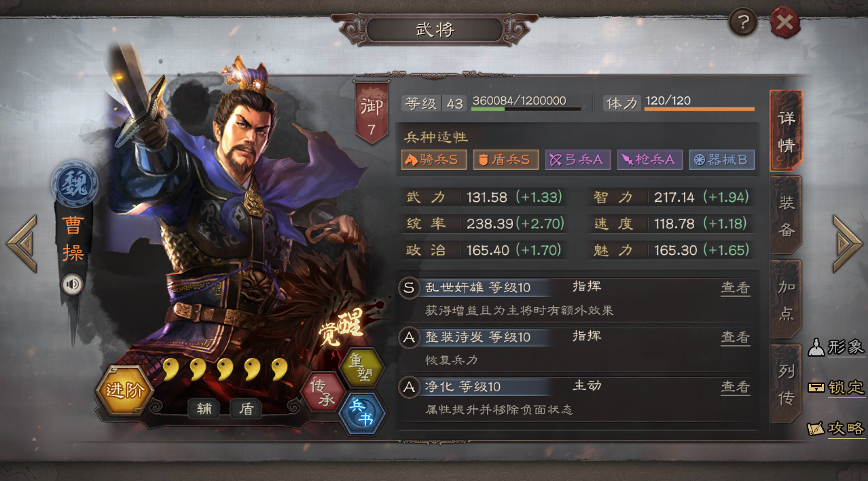Switch to the 装备 tab

[x=786, y=215]
